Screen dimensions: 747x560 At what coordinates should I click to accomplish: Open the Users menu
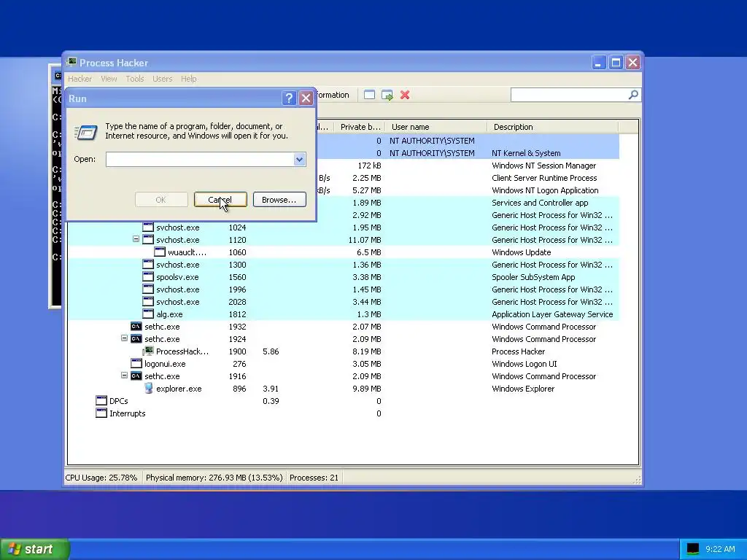point(163,79)
